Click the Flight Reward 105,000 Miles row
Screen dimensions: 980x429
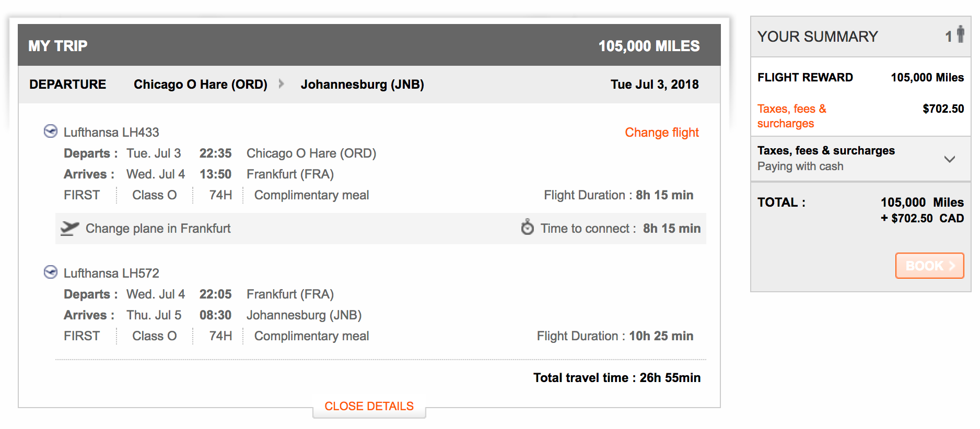860,78
